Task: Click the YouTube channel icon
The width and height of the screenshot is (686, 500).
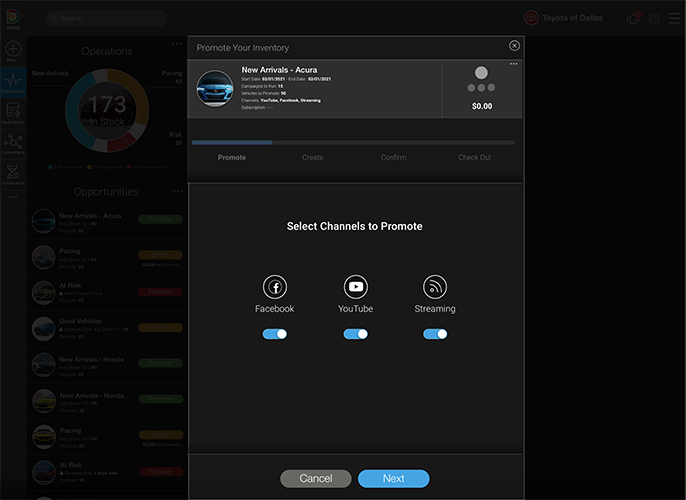Action: (355, 286)
